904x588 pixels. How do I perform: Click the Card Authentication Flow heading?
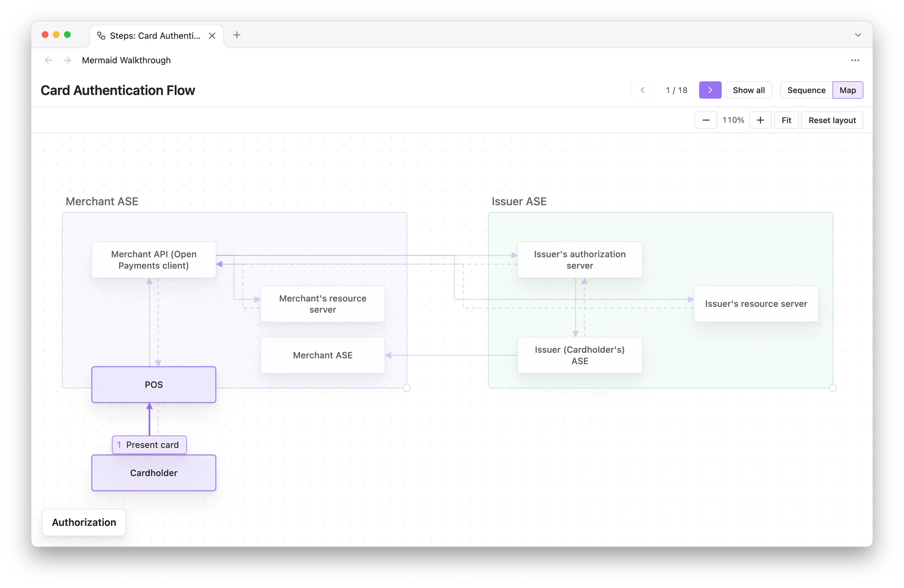click(118, 90)
